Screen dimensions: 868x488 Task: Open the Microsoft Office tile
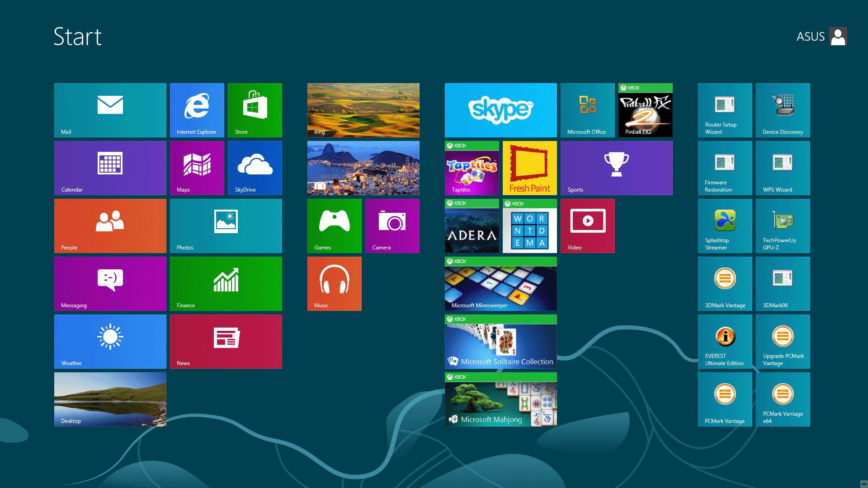coord(588,110)
